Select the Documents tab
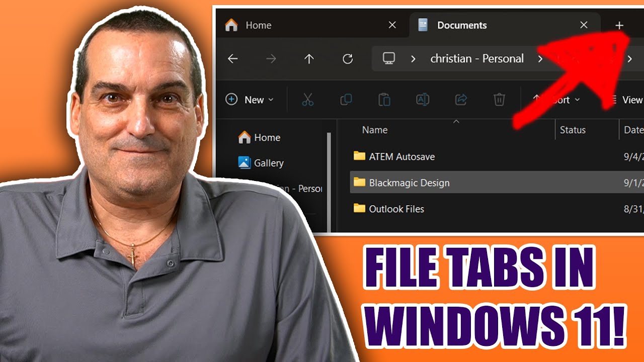Image resolution: width=644 pixels, height=362 pixels. 505,25
